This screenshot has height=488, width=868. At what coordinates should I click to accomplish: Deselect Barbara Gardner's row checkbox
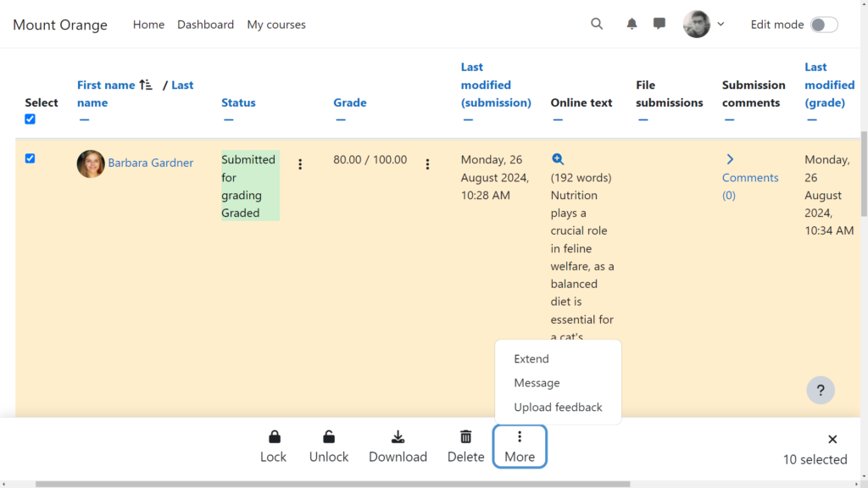click(x=31, y=158)
